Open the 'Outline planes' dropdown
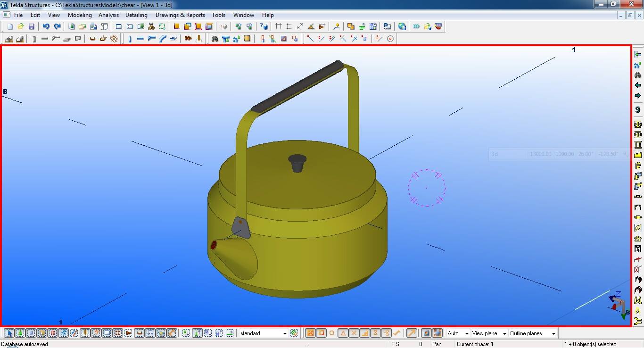The width and height of the screenshot is (644, 348). (x=553, y=334)
